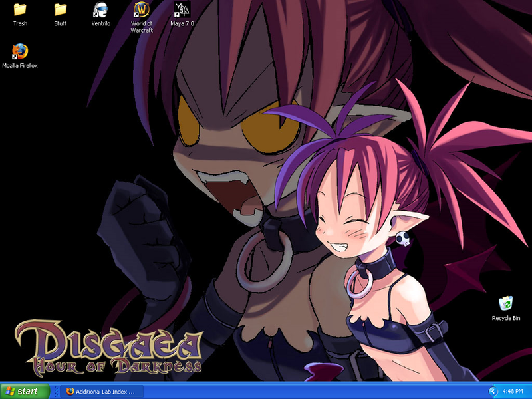Select the Ventrilo shortcut icon

click(100, 10)
